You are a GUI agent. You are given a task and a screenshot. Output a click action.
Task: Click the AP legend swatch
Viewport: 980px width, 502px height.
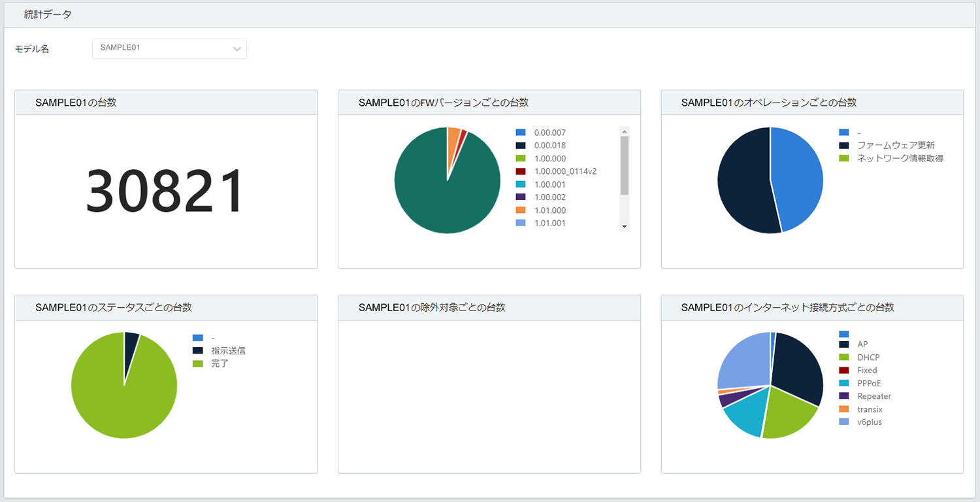[x=843, y=344]
